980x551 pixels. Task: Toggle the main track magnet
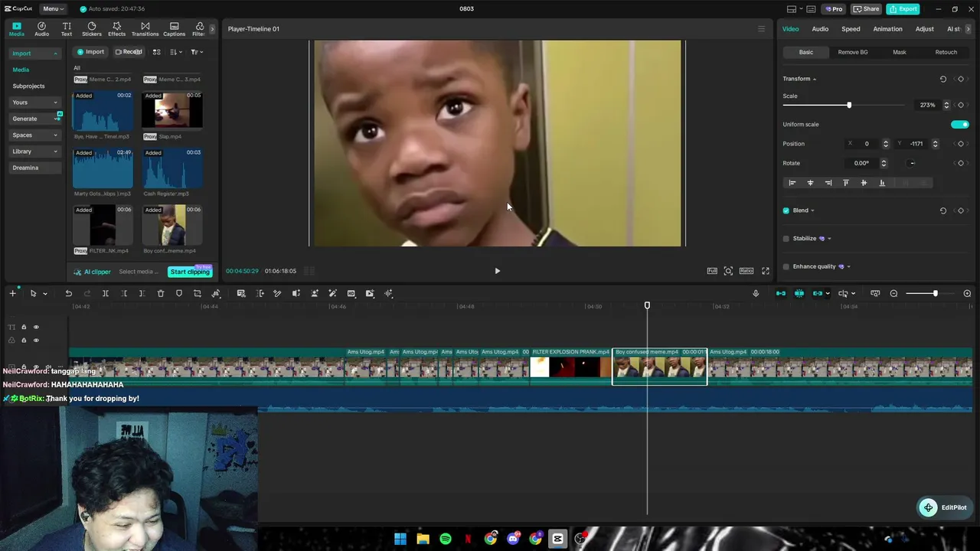[781, 294]
